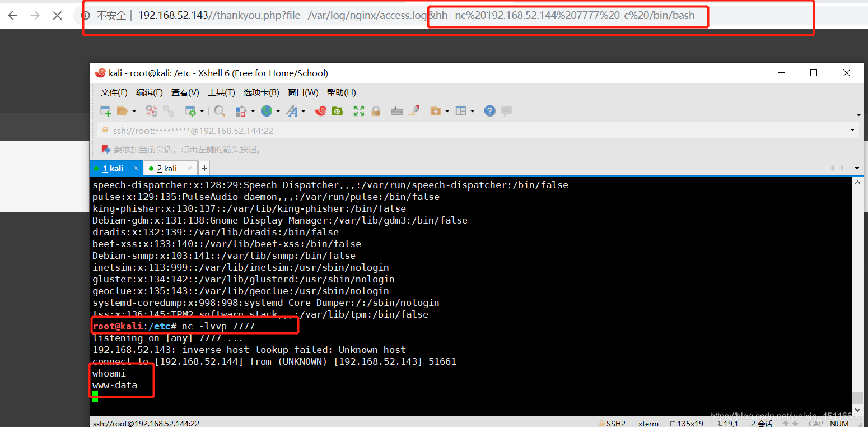
Task: Click the grey chat bubble icon
Action: (x=507, y=111)
